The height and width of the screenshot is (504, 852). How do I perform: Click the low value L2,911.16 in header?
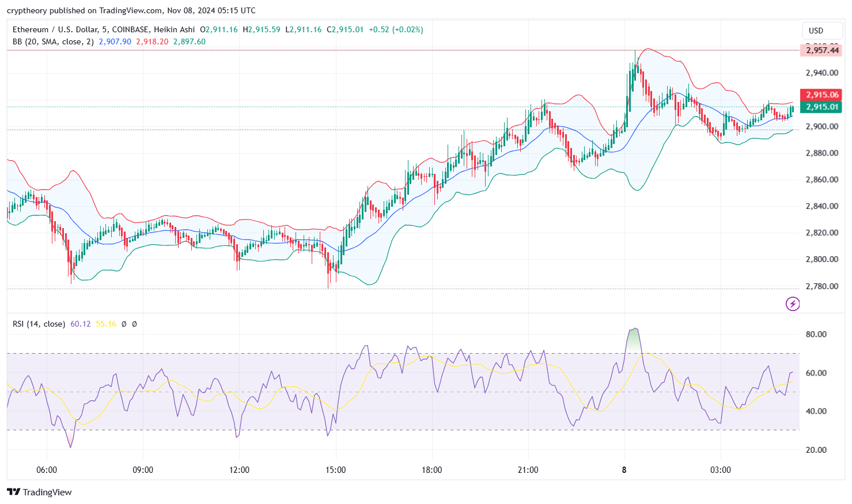tap(304, 29)
